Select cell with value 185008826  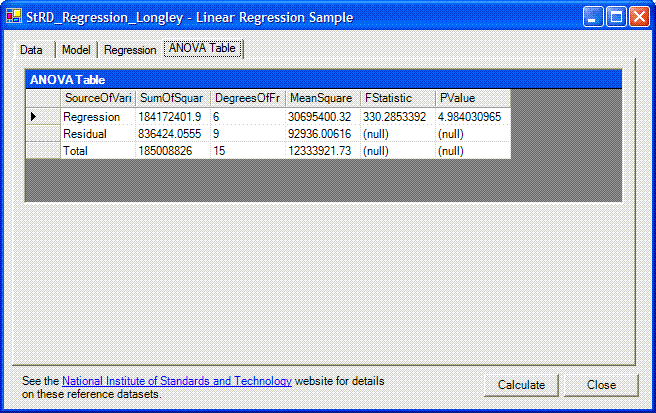[173, 151]
